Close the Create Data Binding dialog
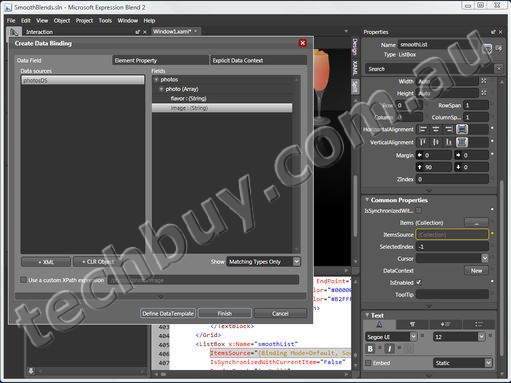 click(302, 43)
